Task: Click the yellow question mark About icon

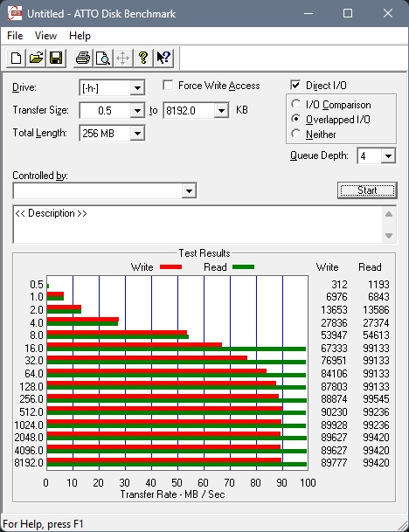Action: tap(143, 58)
